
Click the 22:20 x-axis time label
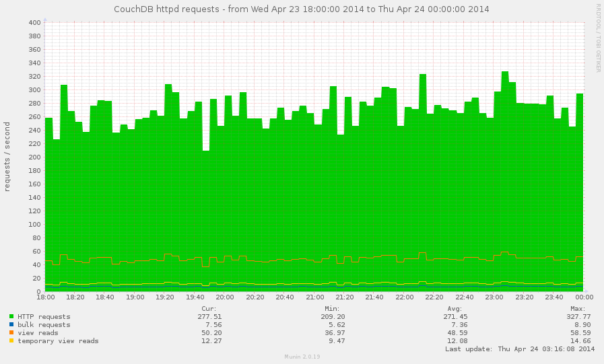point(434,297)
